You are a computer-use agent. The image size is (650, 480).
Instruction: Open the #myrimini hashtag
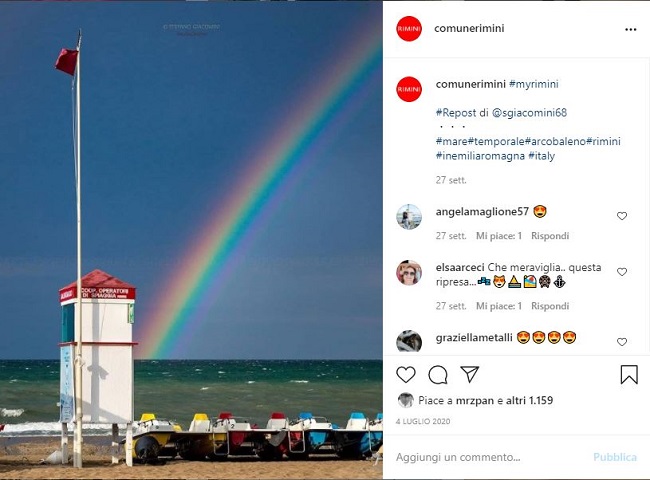[x=534, y=84]
